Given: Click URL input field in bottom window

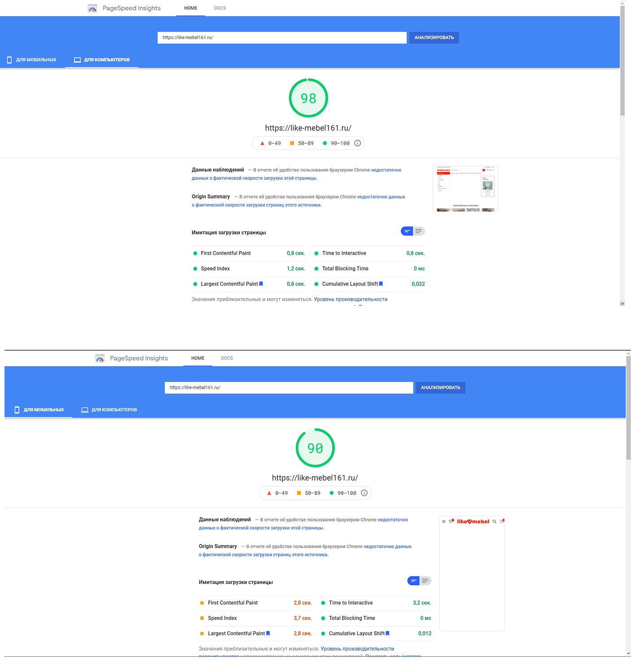Looking at the screenshot, I should pyautogui.click(x=289, y=388).
